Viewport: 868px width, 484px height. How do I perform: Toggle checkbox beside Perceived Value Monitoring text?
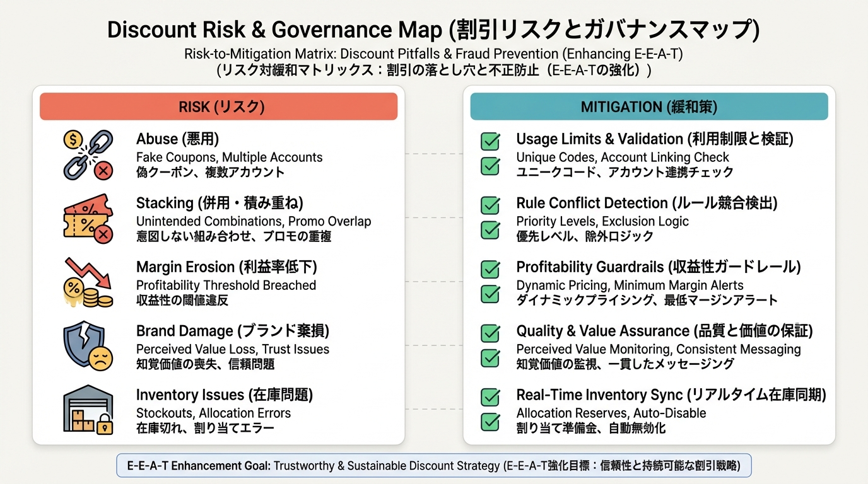pos(490,357)
